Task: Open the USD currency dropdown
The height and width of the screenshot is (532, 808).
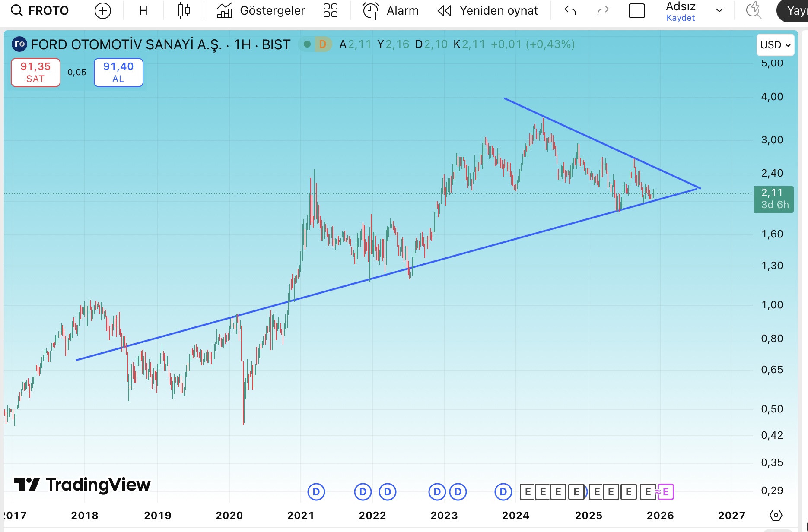Action: pos(776,45)
